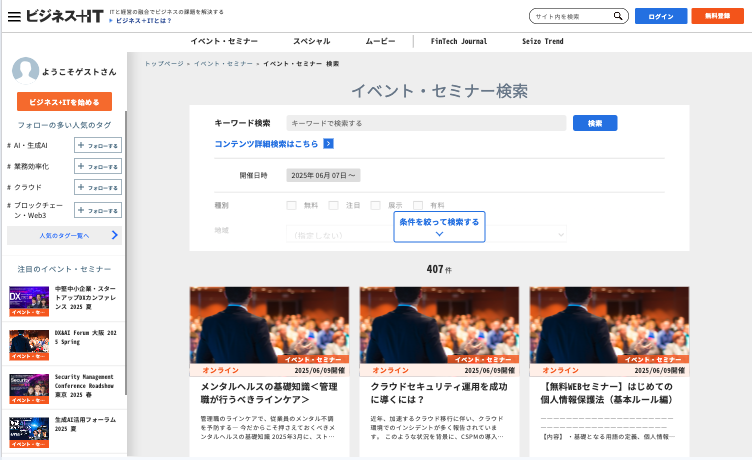
Task: Open the イベント・セミナー nav tab
Action: pyautogui.click(x=224, y=41)
